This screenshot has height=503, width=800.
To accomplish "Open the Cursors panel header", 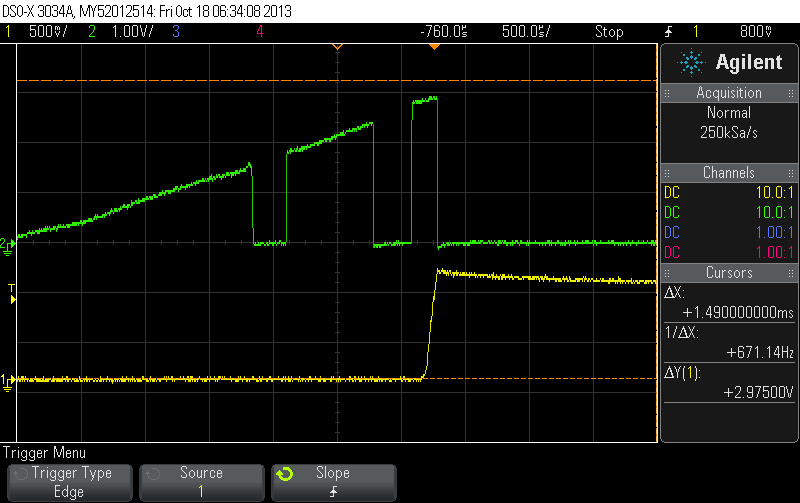I will click(x=729, y=272).
